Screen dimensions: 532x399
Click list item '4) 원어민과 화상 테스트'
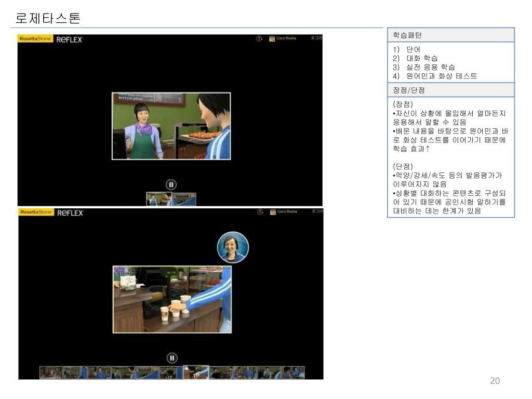coord(435,76)
